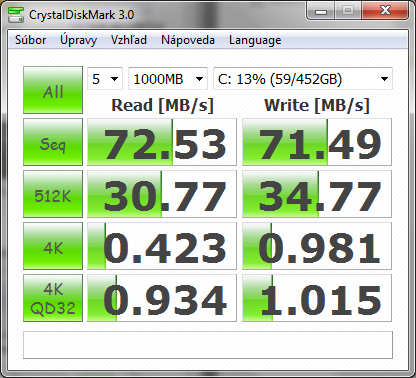
Task: Open the drive selector showing C: 13%
Action: pos(303,79)
